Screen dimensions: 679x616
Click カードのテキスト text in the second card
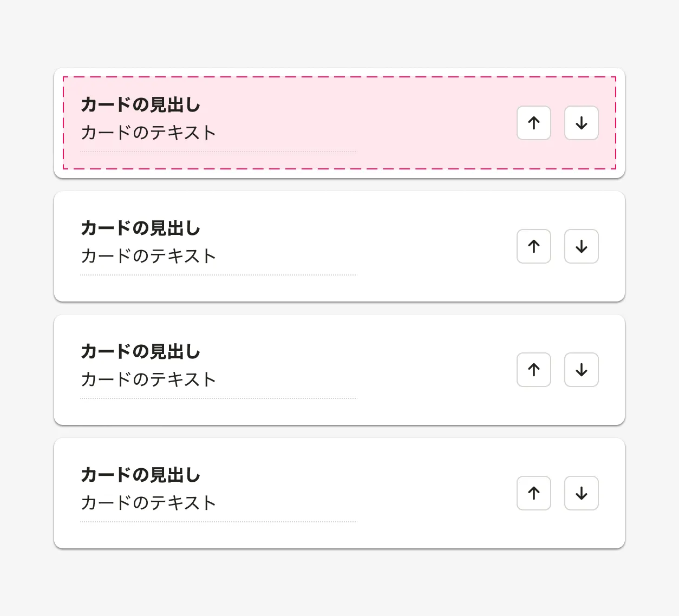[x=148, y=256]
